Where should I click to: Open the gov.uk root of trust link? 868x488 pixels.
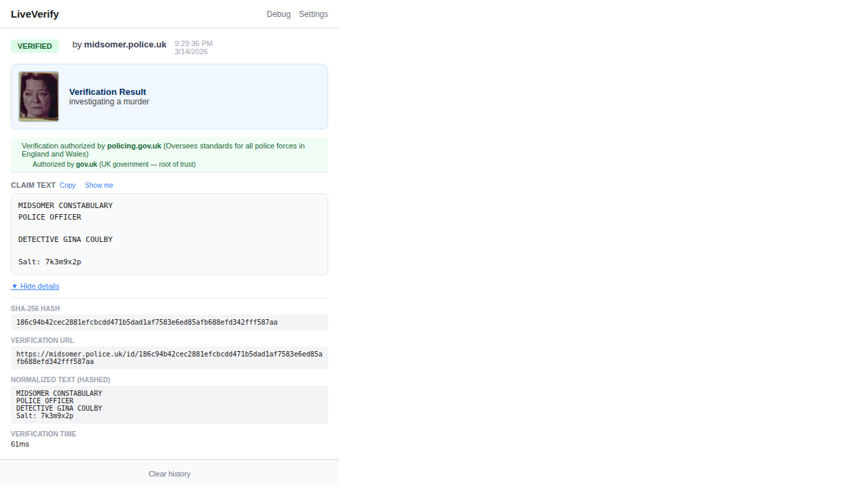[x=85, y=164]
